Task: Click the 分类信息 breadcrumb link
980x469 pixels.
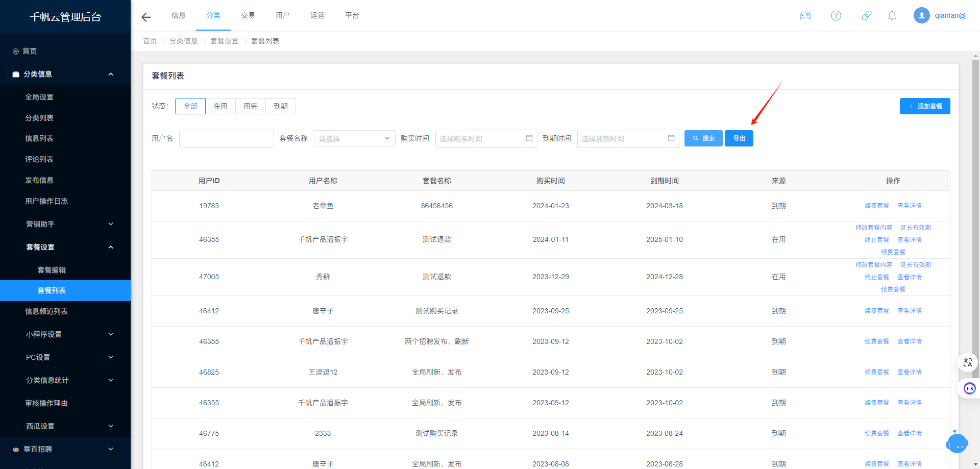Action: pos(184,41)
